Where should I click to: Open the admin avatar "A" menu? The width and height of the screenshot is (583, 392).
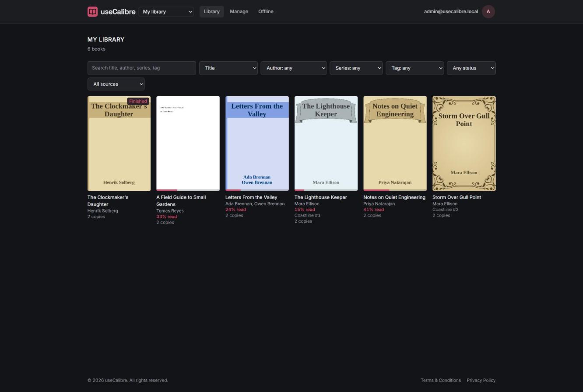[488, 12]
